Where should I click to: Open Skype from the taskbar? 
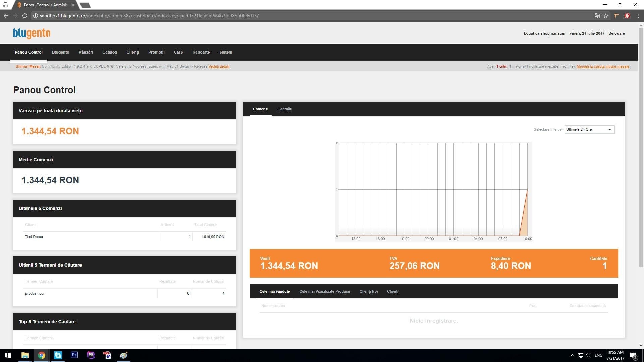point(58,355)
